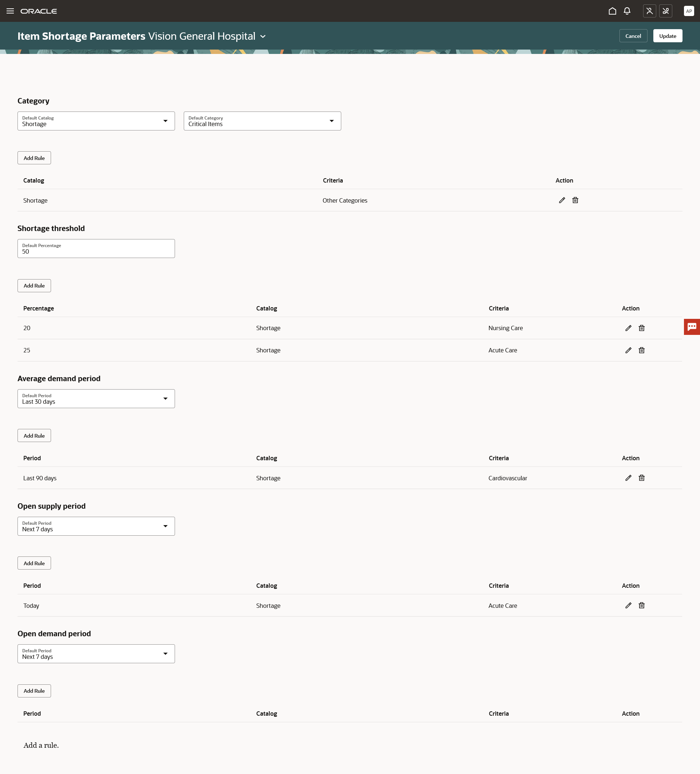Add Rule under Open demand period
700x774 pixels.
(34, 691)
